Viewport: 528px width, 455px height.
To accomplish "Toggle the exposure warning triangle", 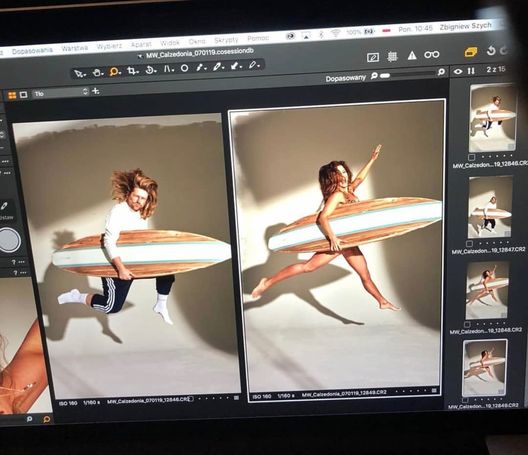I will coord(412,56).
